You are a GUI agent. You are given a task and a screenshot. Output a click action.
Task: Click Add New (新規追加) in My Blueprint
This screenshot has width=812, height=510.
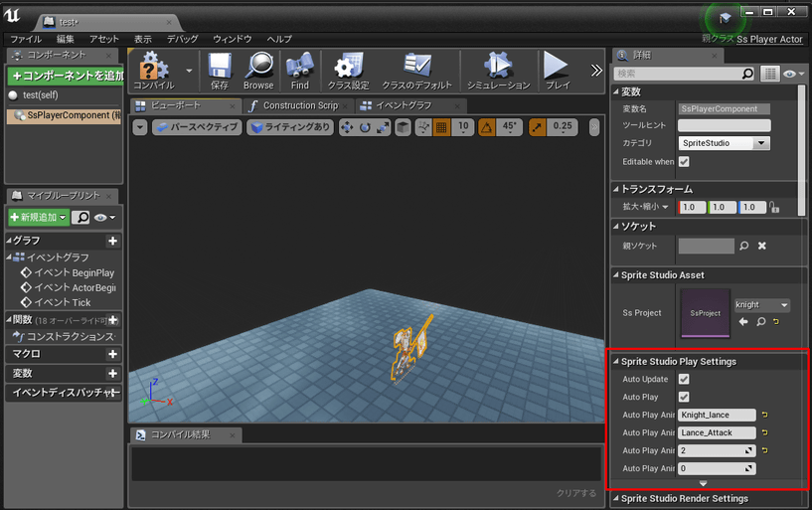39,217
